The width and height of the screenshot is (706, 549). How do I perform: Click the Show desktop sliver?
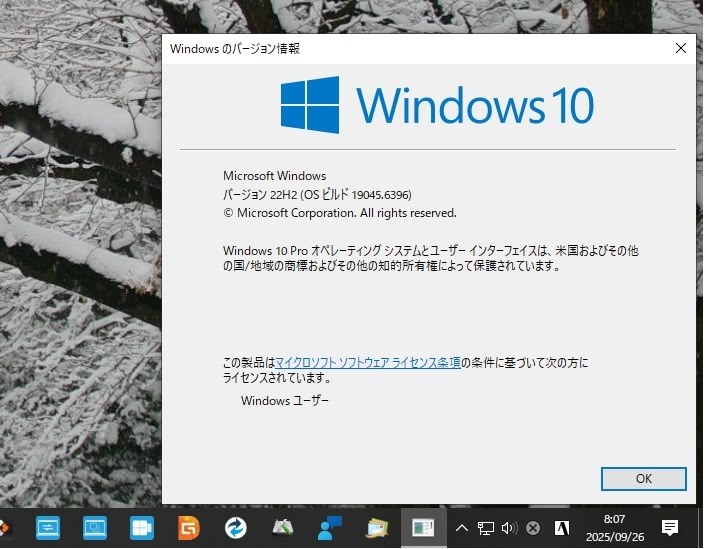click(x=700, y=527)
